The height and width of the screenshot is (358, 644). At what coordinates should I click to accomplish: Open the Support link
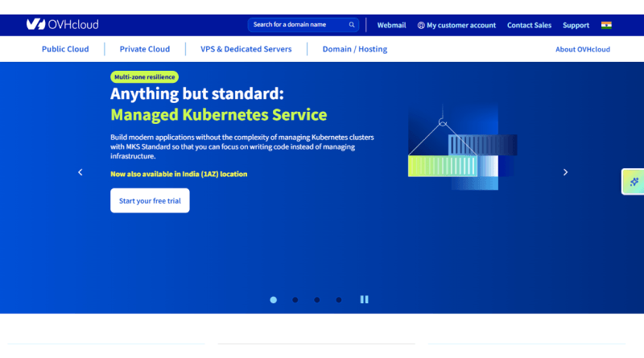[576, 25]
